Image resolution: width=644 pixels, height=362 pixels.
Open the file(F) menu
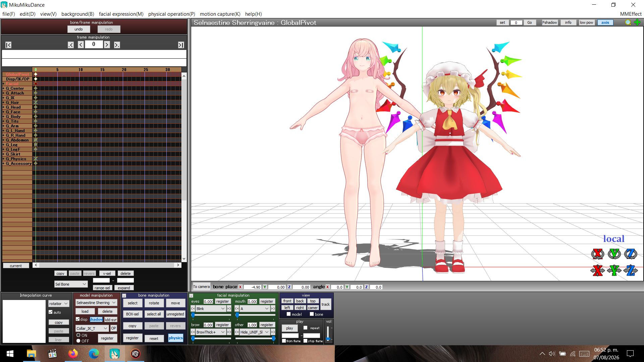[9, 14]
